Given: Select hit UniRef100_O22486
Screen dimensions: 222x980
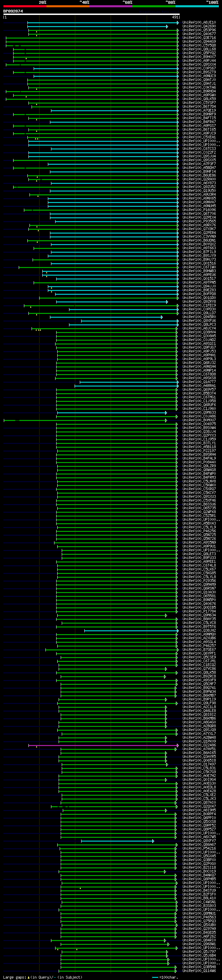Looking at the screenshot, I should pyautogui.click(x=199, y=745).
